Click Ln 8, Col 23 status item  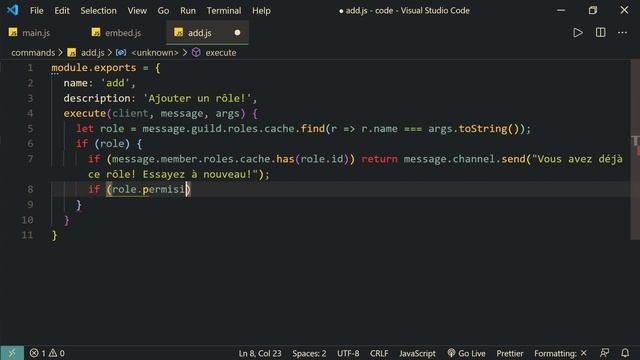pyautogui.click(x=260, y=353)
